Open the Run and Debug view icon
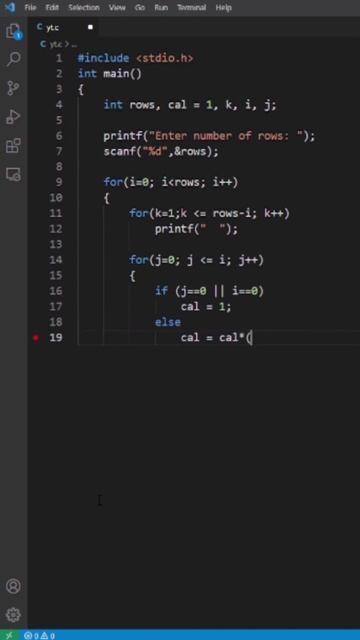Image resolution: width=360 pixels, height=640 pixels. point(13,117)
